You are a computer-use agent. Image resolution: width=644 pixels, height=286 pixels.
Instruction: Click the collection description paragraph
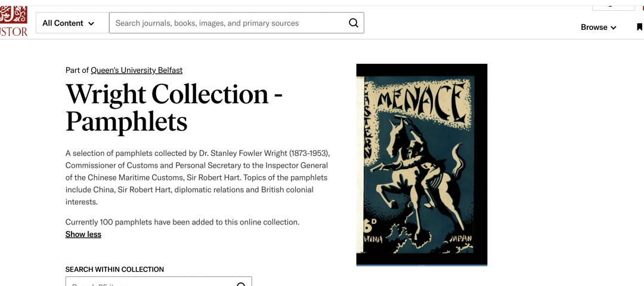[x=197, y=177]
